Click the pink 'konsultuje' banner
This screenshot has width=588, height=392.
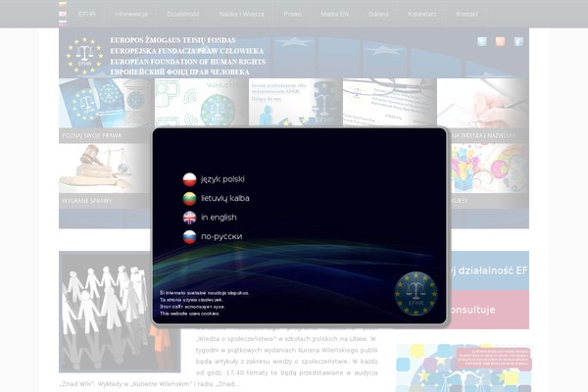pos(488,310)
